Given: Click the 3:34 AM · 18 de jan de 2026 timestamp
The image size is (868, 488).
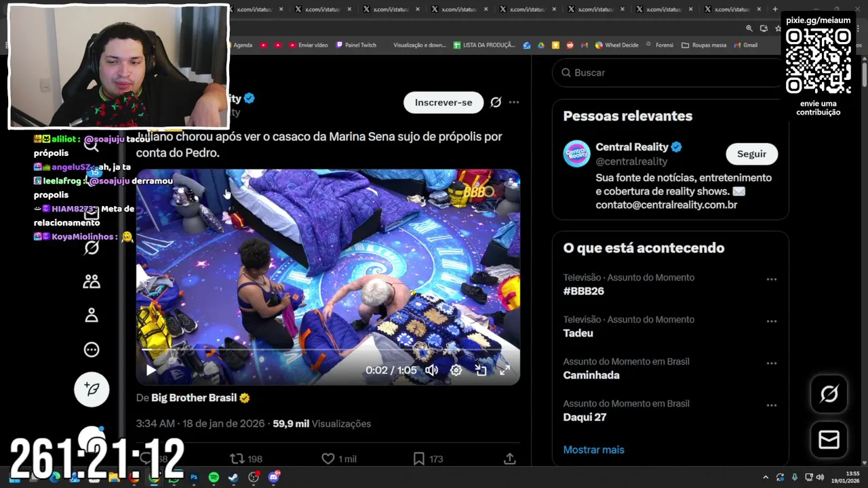Looking at the screenshot, I should point(200,424).
